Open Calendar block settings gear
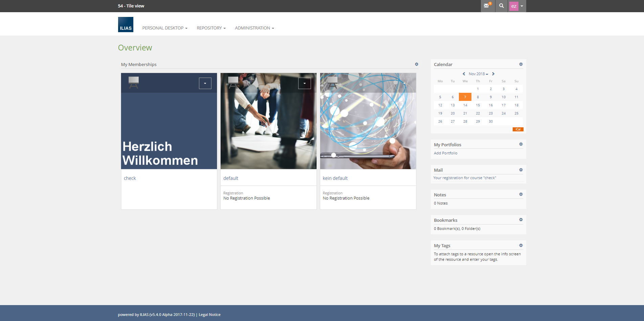 point(521,64)
